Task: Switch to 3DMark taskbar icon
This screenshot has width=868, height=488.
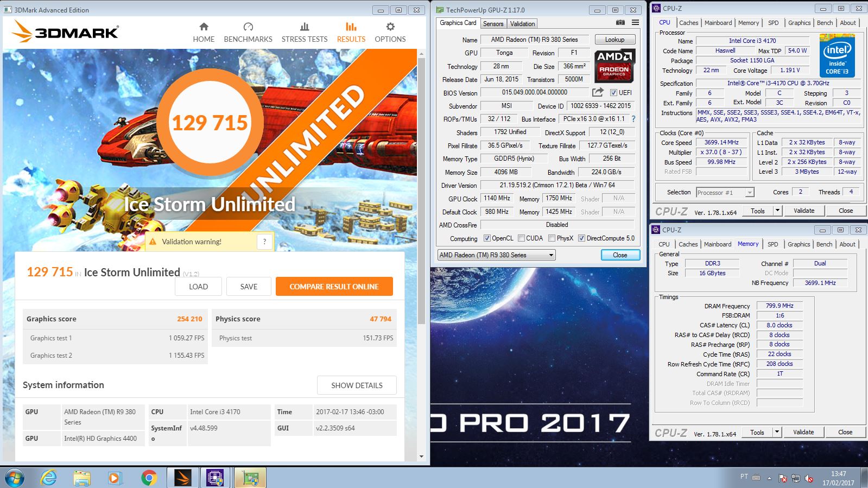Action: point(183,478)
